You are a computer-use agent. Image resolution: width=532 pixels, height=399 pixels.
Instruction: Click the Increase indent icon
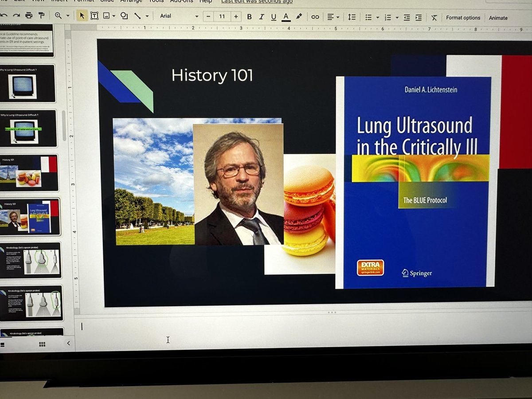click(419, 18)
